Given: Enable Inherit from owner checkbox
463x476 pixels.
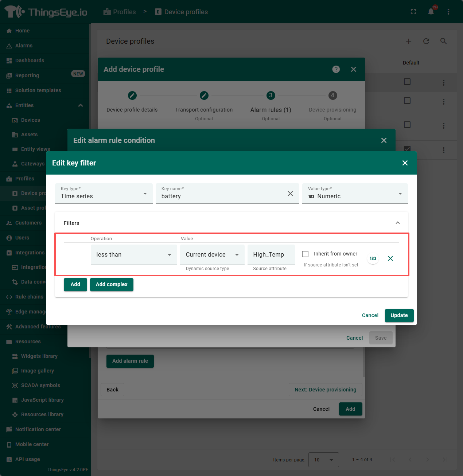Looking at the screenshot, I should click(306, 254).
